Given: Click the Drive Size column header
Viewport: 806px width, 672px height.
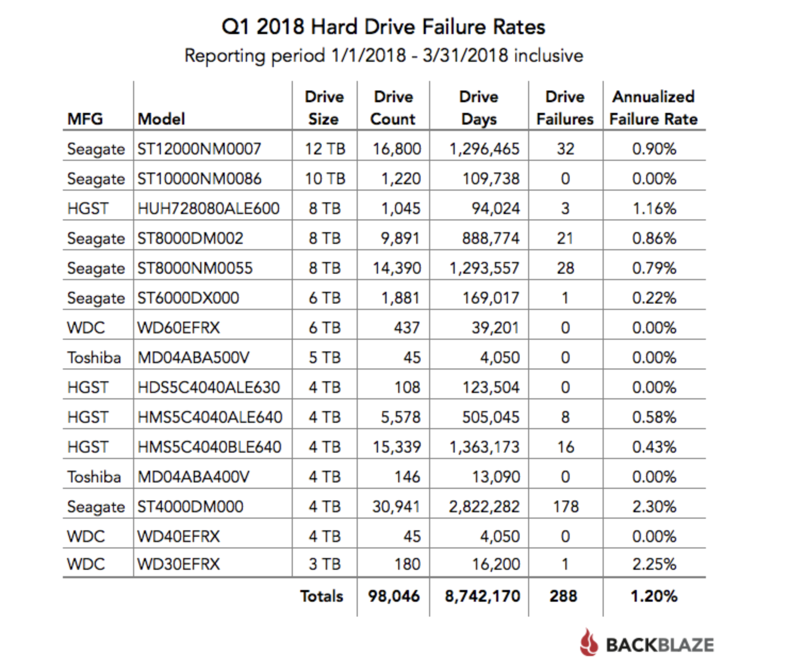Looking at the screenshot, I should 324,108.
